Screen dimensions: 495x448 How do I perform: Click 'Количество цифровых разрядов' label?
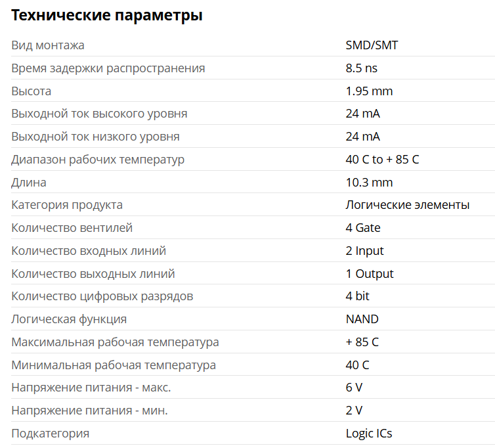(x=102, y=297)
